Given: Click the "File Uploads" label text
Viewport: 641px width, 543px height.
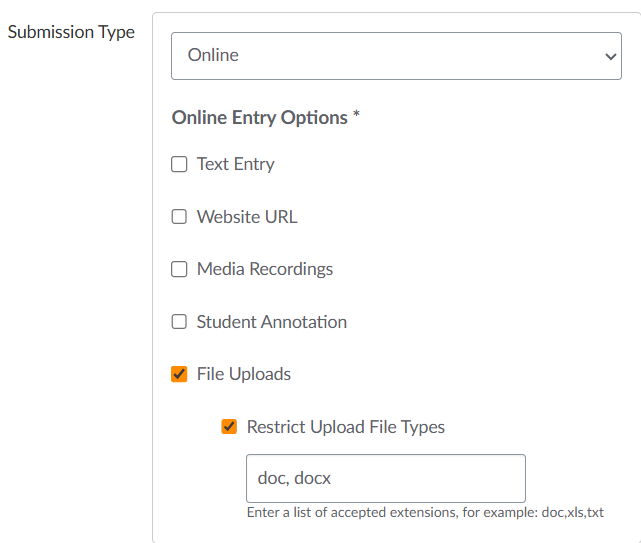Looking at the screenshot, I should click(x=244, y=374).
